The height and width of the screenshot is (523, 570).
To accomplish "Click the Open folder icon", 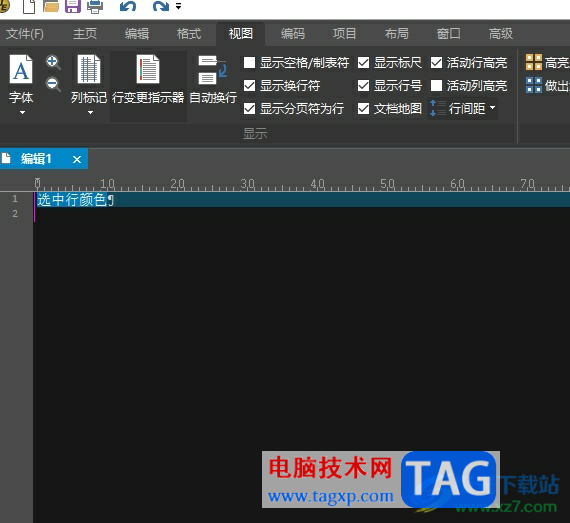I will tap(51, 6).
